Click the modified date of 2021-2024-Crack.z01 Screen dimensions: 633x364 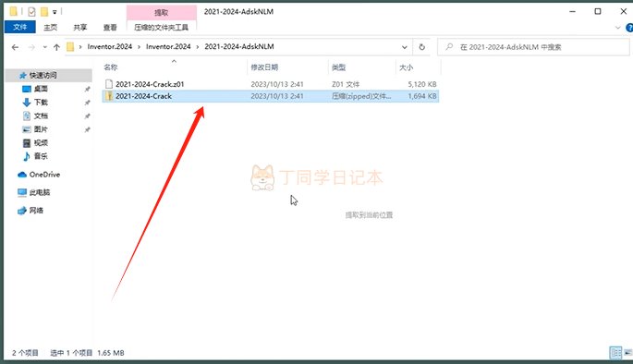(x=277, y=84)
